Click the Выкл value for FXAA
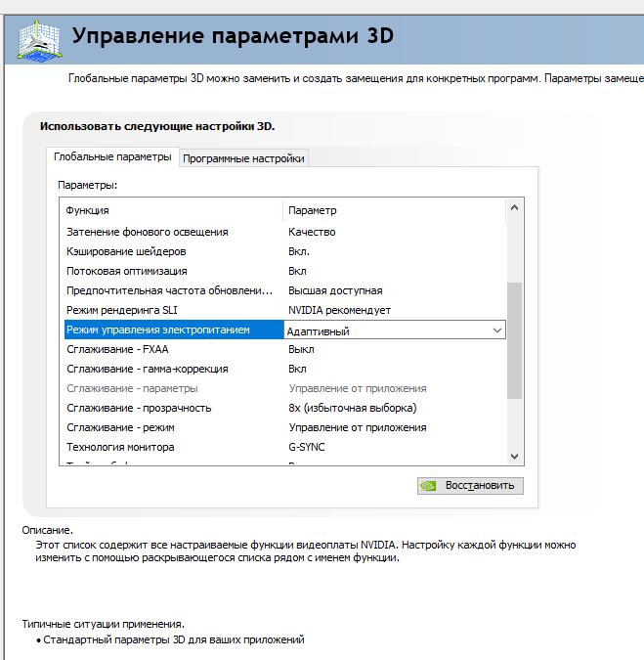The height and width of the screenshot is (660, 644). pos(301,349)
